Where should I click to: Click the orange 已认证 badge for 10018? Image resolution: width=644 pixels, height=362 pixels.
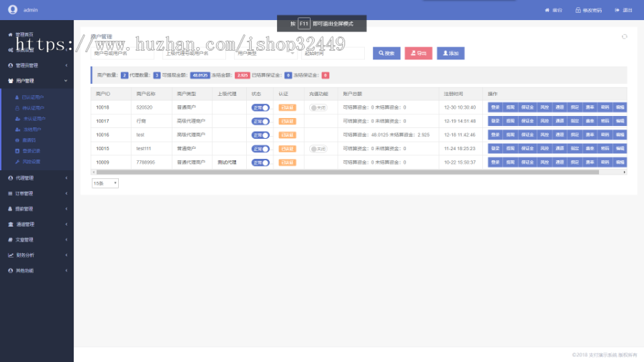[x=287, y=107]
